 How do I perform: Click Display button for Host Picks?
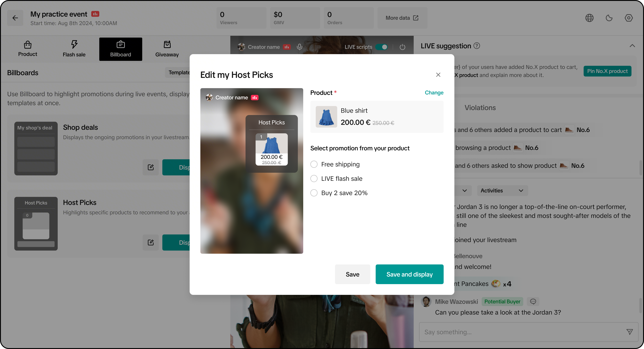point(176,242)
